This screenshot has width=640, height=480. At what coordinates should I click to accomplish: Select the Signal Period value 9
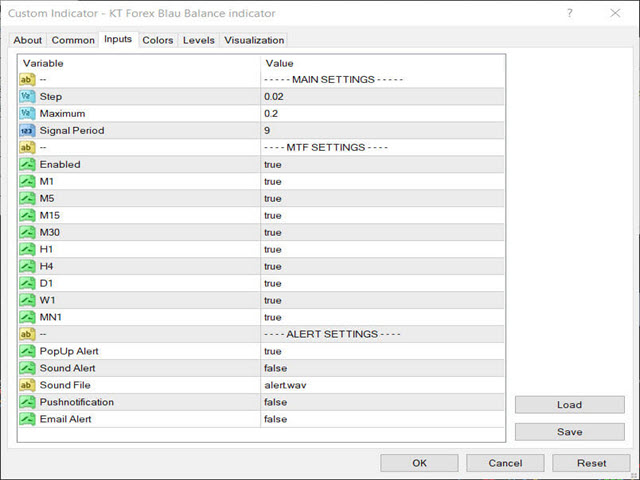[267, 131]
